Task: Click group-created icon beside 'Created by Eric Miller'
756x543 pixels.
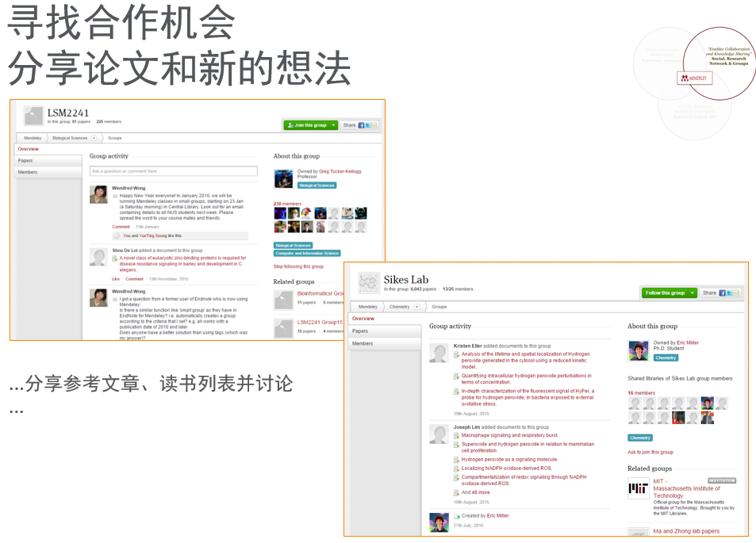Action: click(x=457, y=517)
